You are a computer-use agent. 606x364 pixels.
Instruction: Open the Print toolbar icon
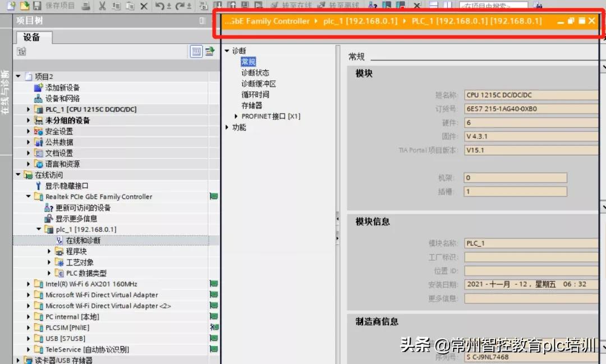pyautogui.click(x=87, y=6)
